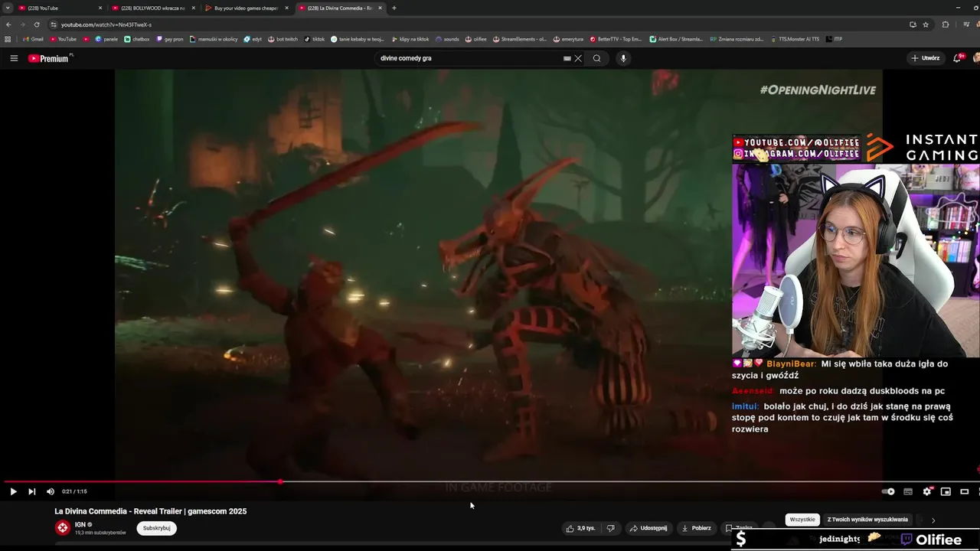The width and height of the screenshot is (980, 551).
Task: Clear the search text with the X
Action: click(x=578, y=58)
